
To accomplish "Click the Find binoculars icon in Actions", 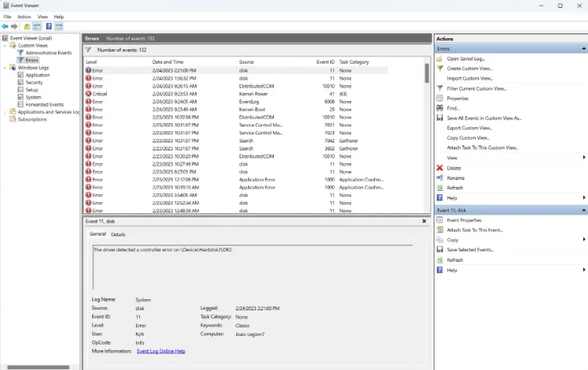I will (439, 108).
